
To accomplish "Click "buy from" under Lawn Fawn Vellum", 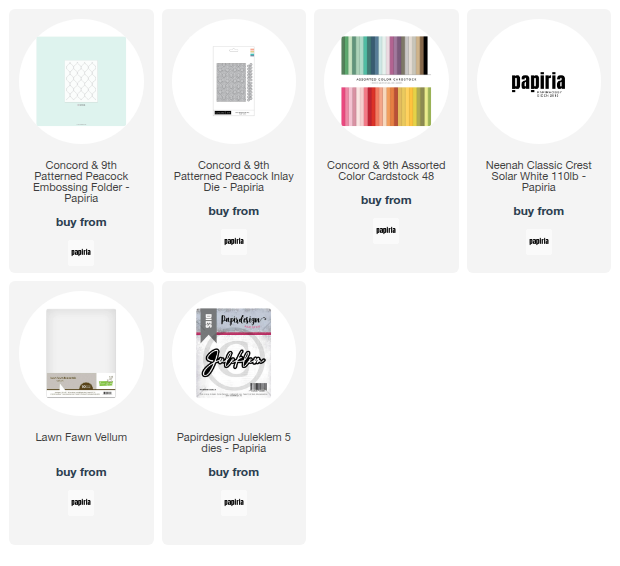I will [81, 472].
